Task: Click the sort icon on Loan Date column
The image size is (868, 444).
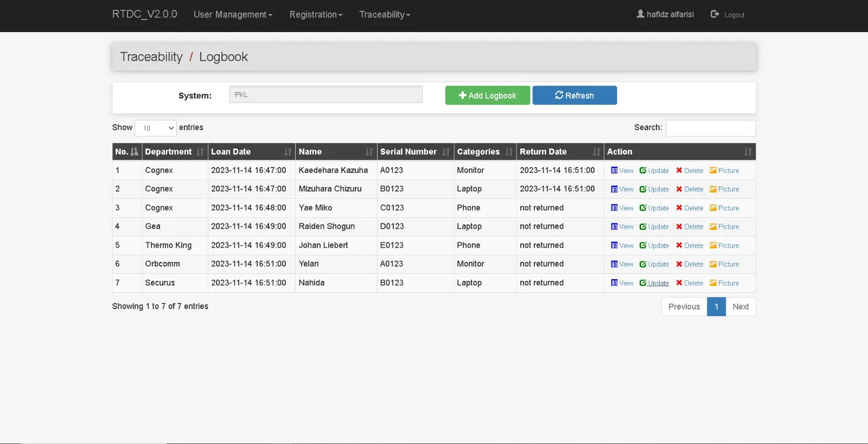Action: coord(288,152)
